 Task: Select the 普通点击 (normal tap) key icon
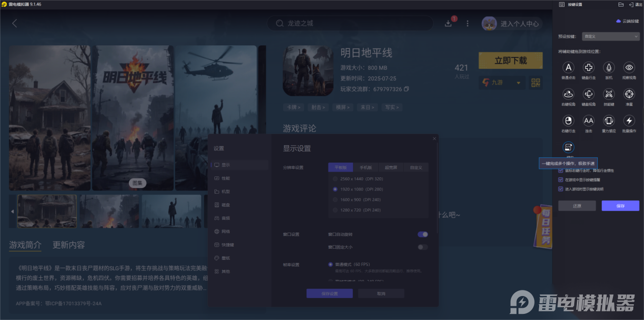pyautogui.click(x=569, y=67)
